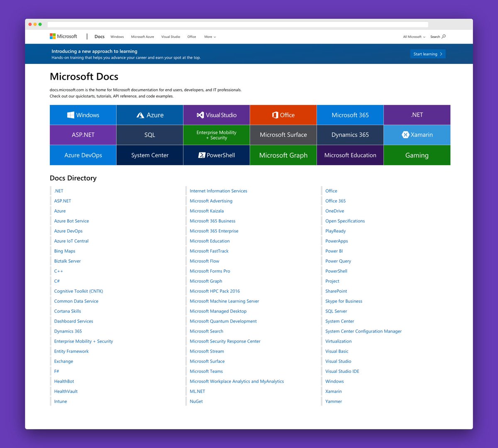The image size is (498, 448).
Task: Open the purple .NET tile
Action: pyautogui.click(x=417, y=115)
